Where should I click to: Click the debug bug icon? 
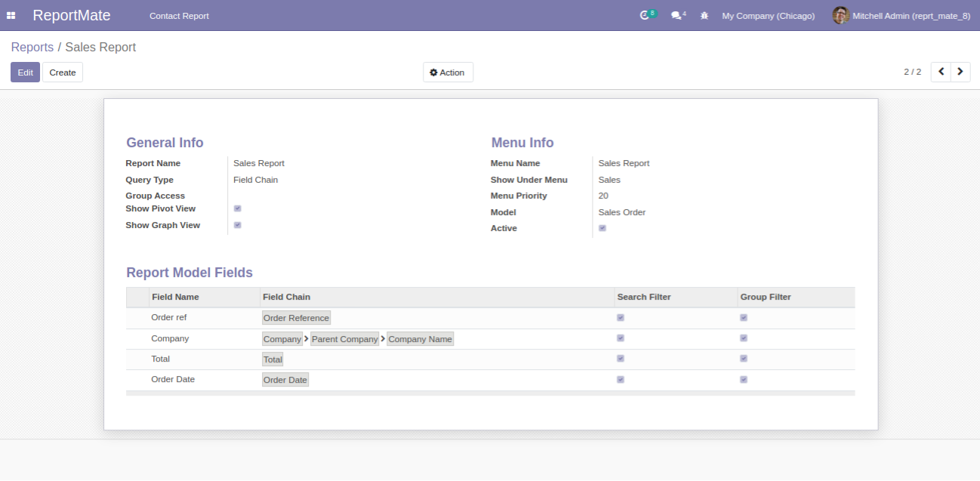click(x=704, y=16)
